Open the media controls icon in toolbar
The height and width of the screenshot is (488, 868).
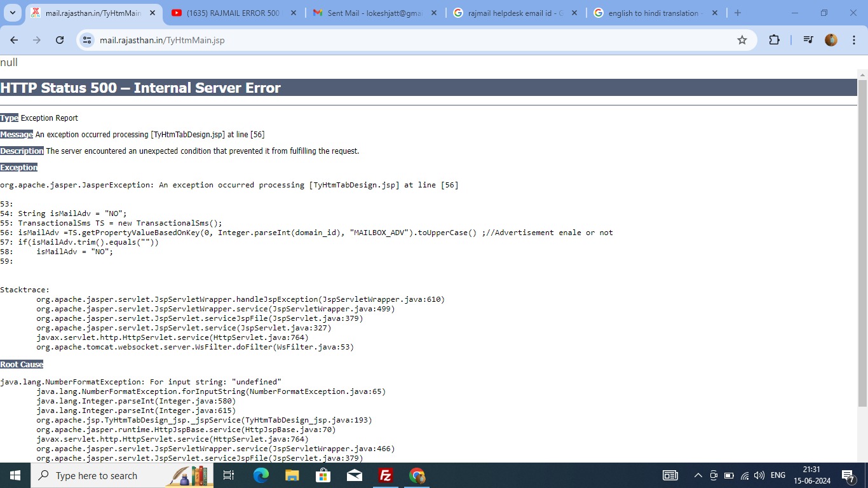(x=808, y=40)
